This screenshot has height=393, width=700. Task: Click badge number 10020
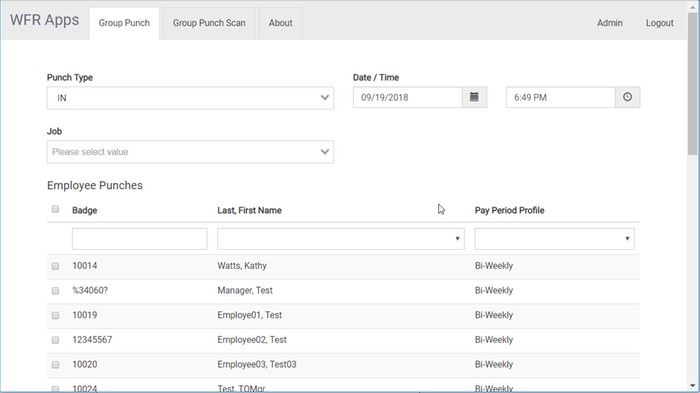click(85, 364)
